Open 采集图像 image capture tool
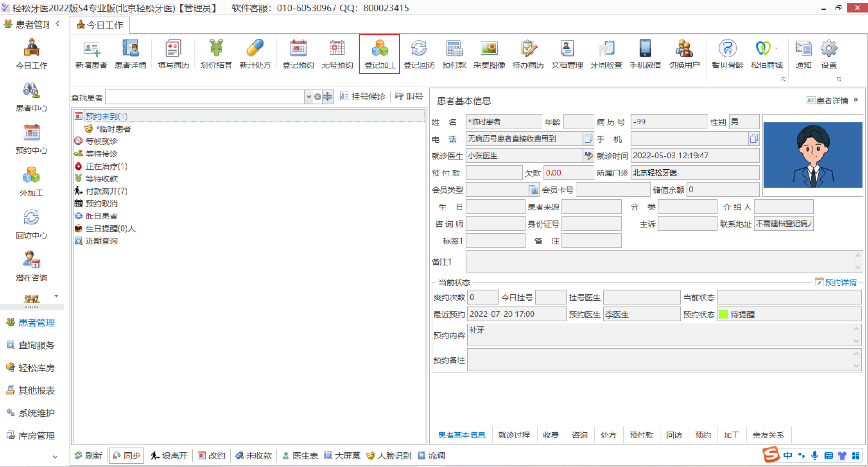 pyautogui.click(x=489, y=54)
